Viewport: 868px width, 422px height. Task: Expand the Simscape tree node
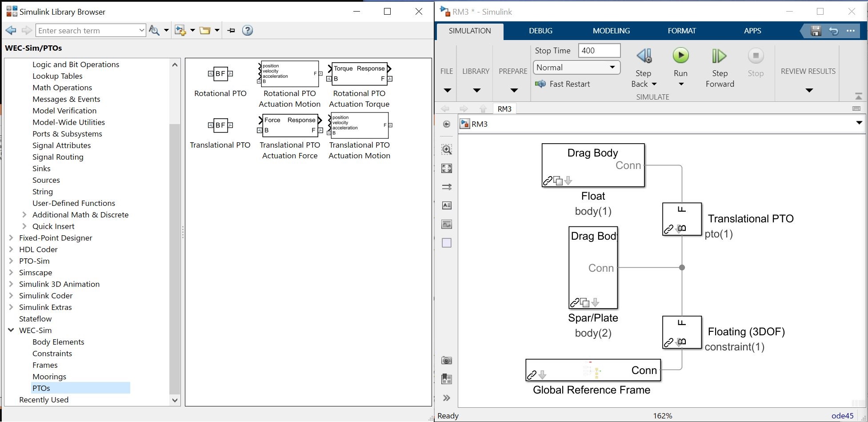pyautogui.click(x=11, y=273)
